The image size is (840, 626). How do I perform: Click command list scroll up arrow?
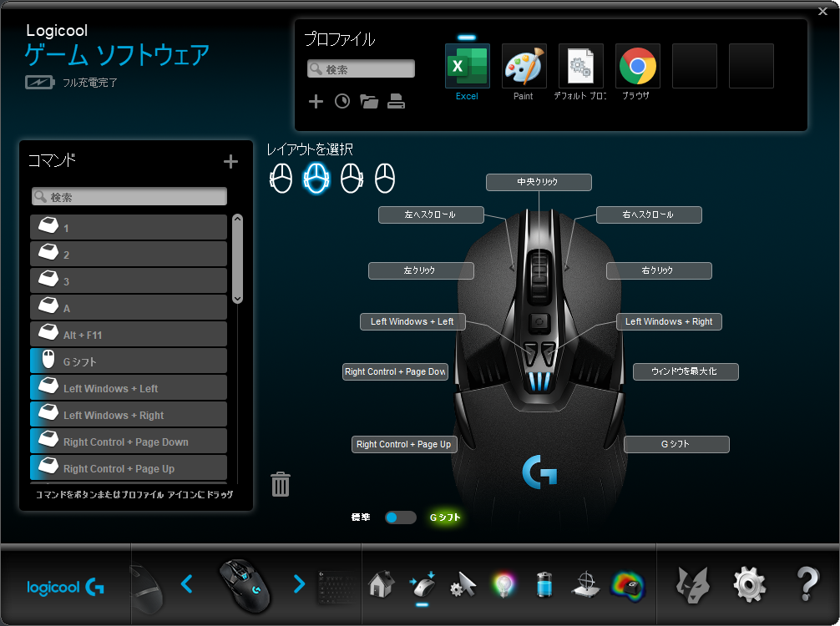pos(238,219)
